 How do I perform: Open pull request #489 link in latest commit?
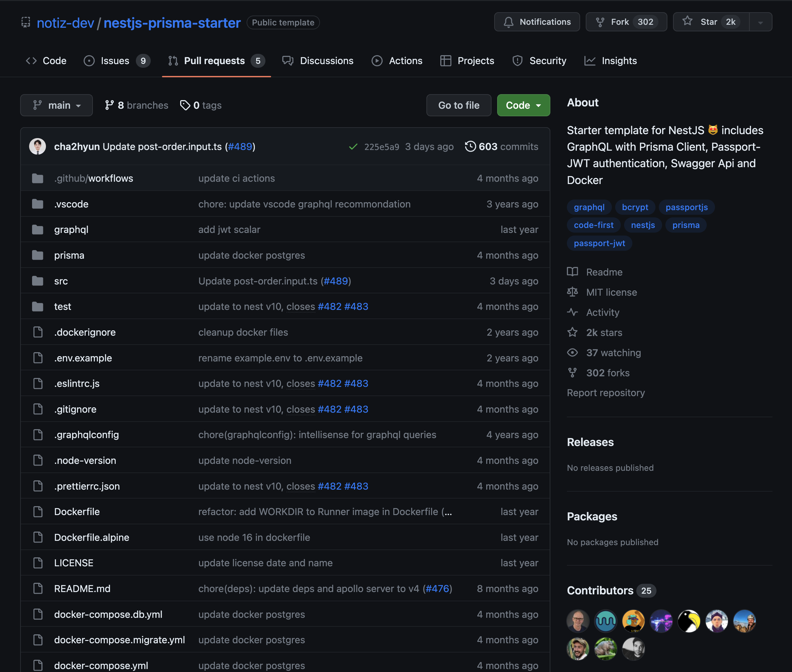tap(240, 147)
